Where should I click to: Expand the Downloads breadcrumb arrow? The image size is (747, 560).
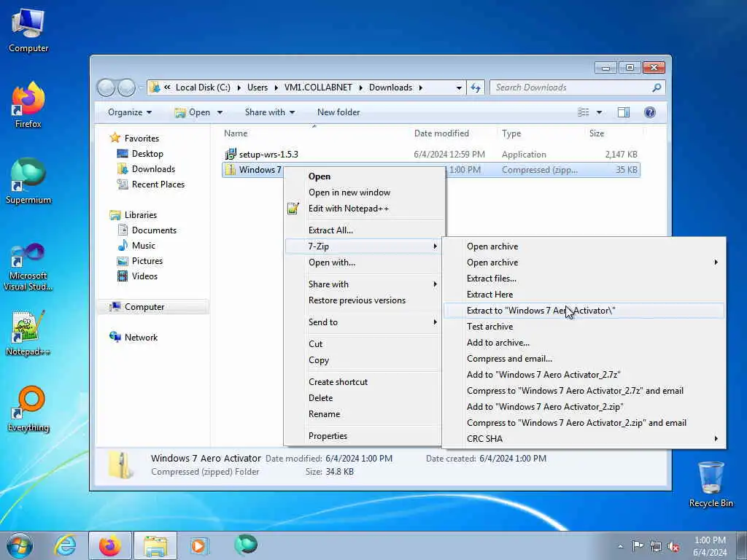pyautogui.click(x=421, y=87)
